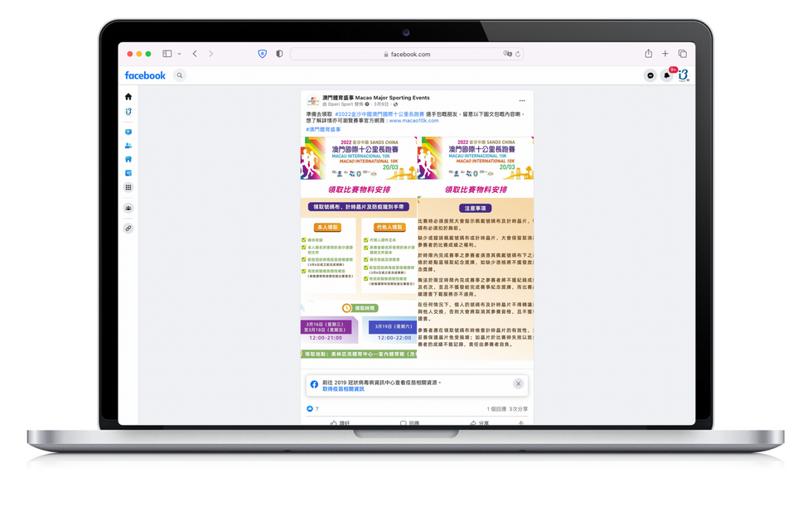Open the account menu with i3 avatar
812x506 pixels.
[684, 75]
